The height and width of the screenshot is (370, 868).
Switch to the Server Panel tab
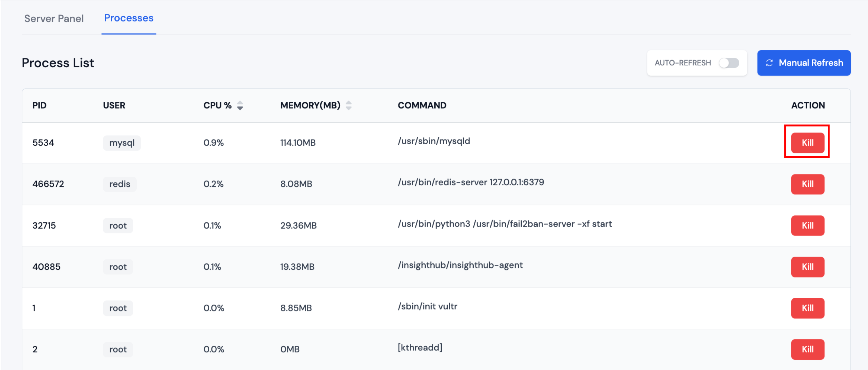click(x=54, y=18)
